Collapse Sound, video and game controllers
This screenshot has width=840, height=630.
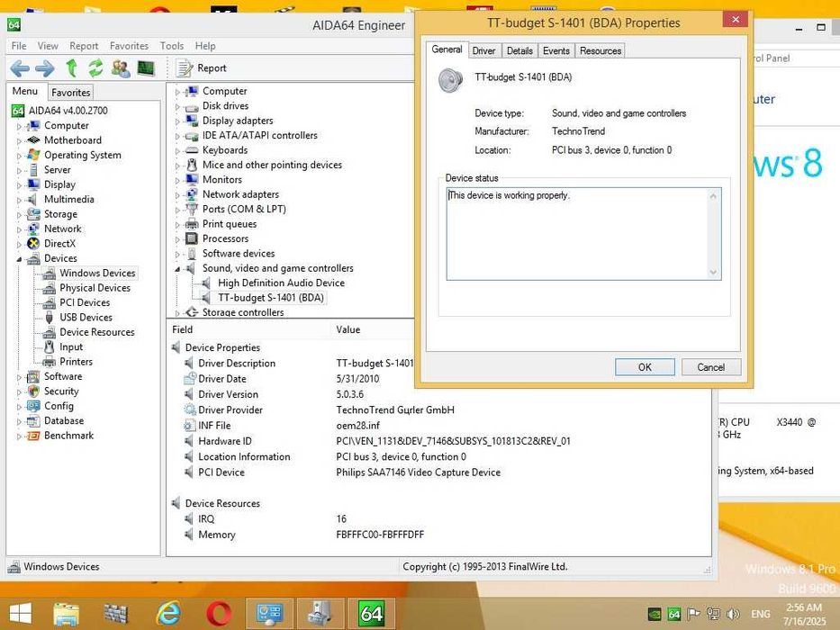(x=177, y=269)
